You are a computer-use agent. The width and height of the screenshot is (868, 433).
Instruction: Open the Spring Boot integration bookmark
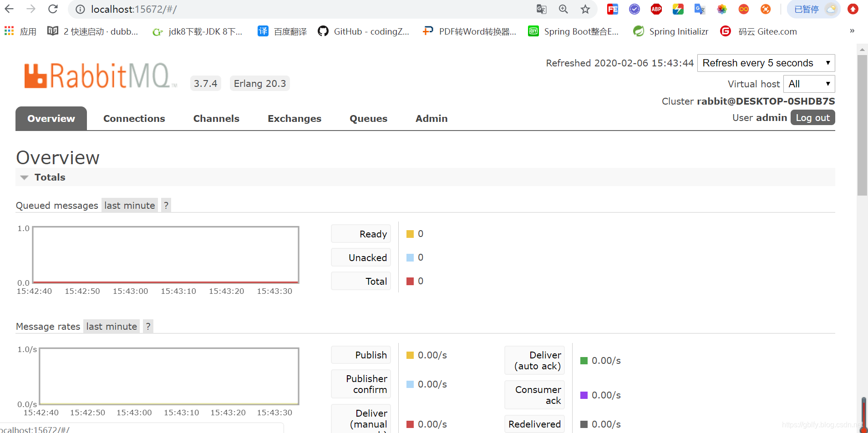tap(573, 31)
